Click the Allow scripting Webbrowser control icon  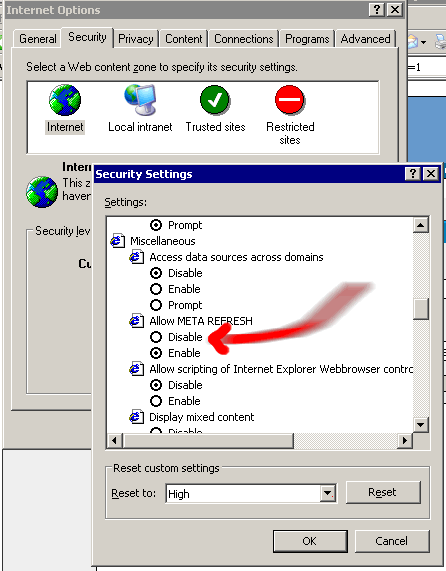coord(137,369)
